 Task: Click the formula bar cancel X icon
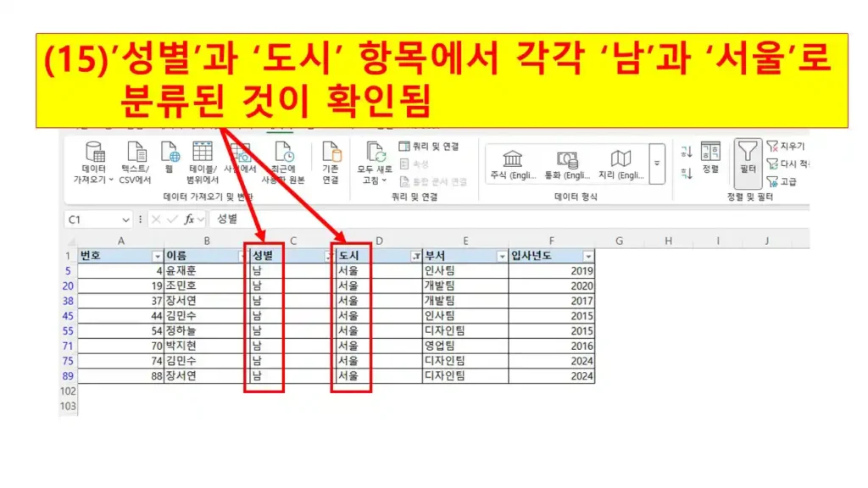pos(156,219)
